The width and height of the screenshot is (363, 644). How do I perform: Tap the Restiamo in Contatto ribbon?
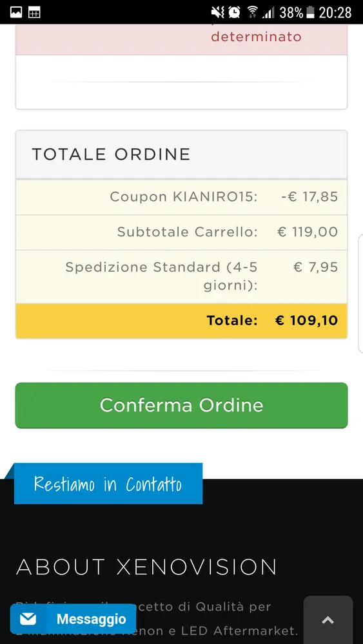[x=108, y=484]
